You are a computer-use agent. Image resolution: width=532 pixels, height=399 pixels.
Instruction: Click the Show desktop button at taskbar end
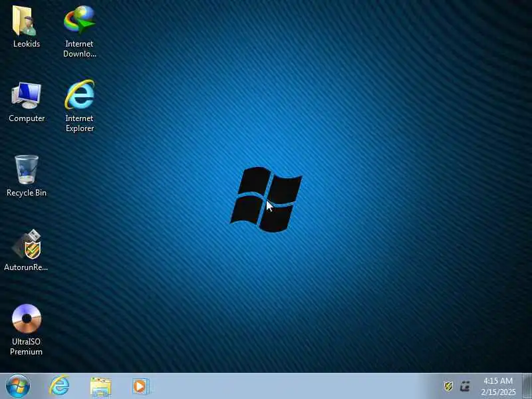pyautogui.click(x=527, y=386)
